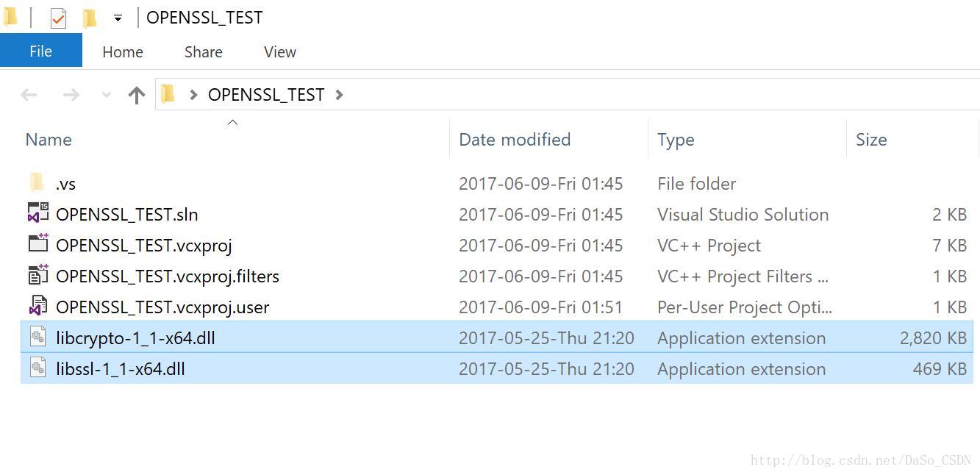Viewport: 980px width, 475px height.
Task: Switch to the View ribbon tab
Action: click(x=280, y=52)
